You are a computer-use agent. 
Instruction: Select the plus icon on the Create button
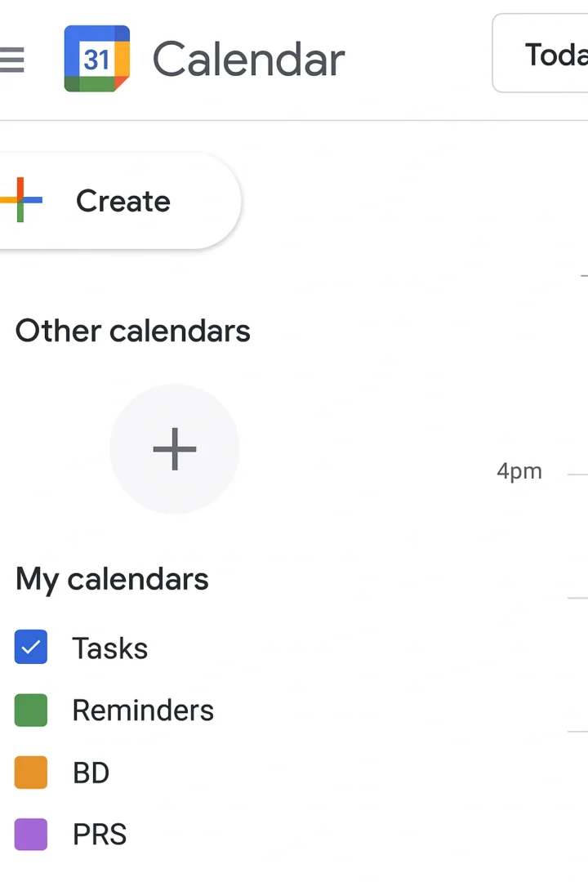(x=20, y=200)
